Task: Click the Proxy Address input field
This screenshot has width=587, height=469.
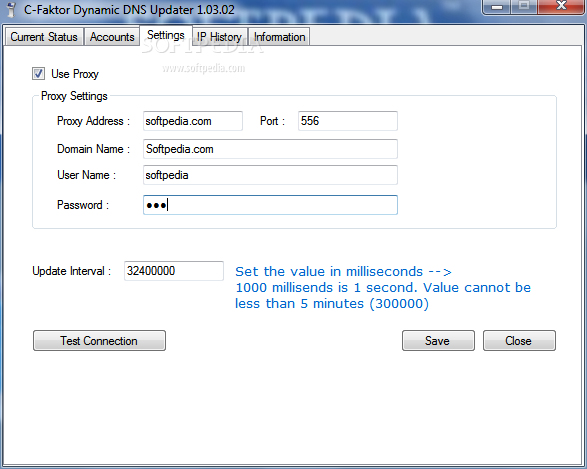Action: (x=193, y=121)
